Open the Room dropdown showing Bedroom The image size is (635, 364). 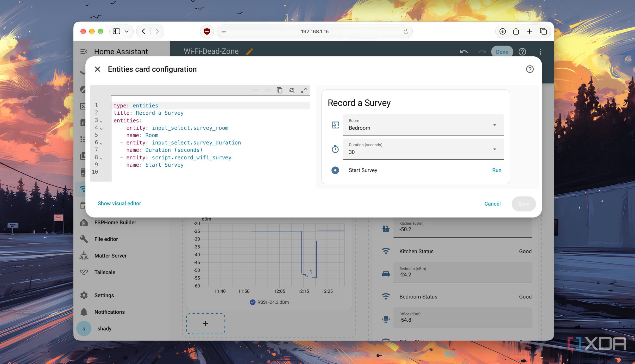click(x=423, y=125)
